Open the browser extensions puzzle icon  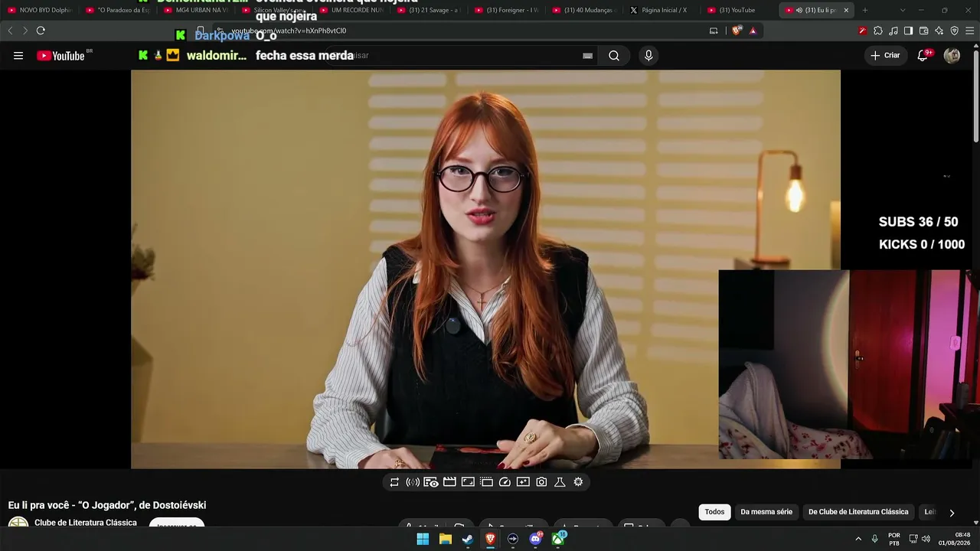point(878,31)
